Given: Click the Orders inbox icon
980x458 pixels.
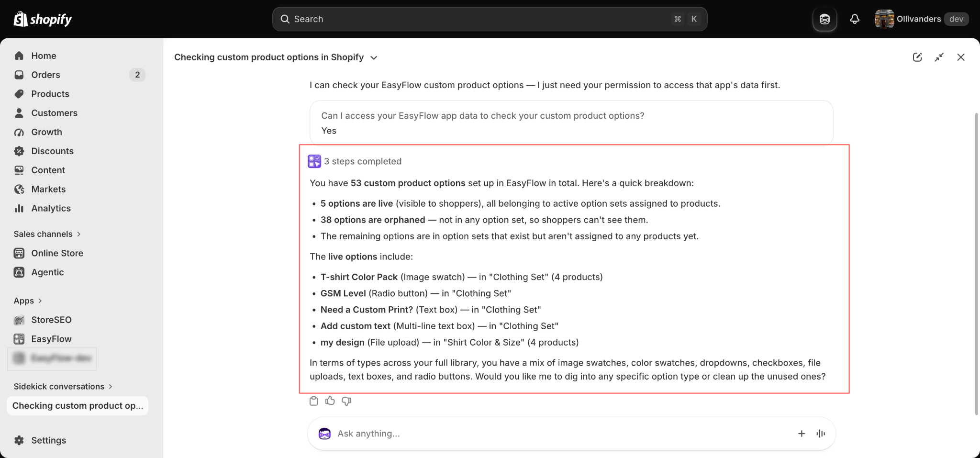Looking at the screenshot, I should (19, 75).
